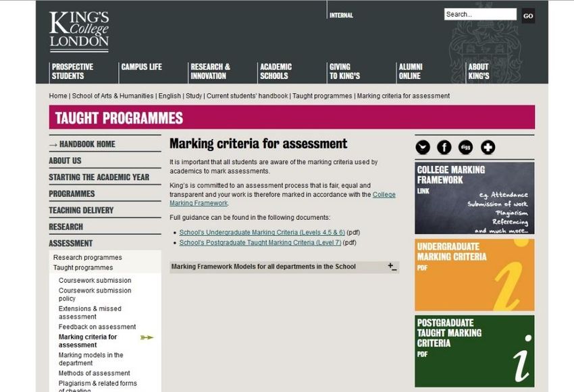Click the King's College London logo

[x=79, y=32]
